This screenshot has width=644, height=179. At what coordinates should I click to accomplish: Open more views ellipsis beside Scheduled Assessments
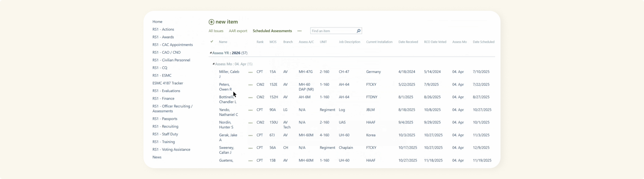pos(299,31)
